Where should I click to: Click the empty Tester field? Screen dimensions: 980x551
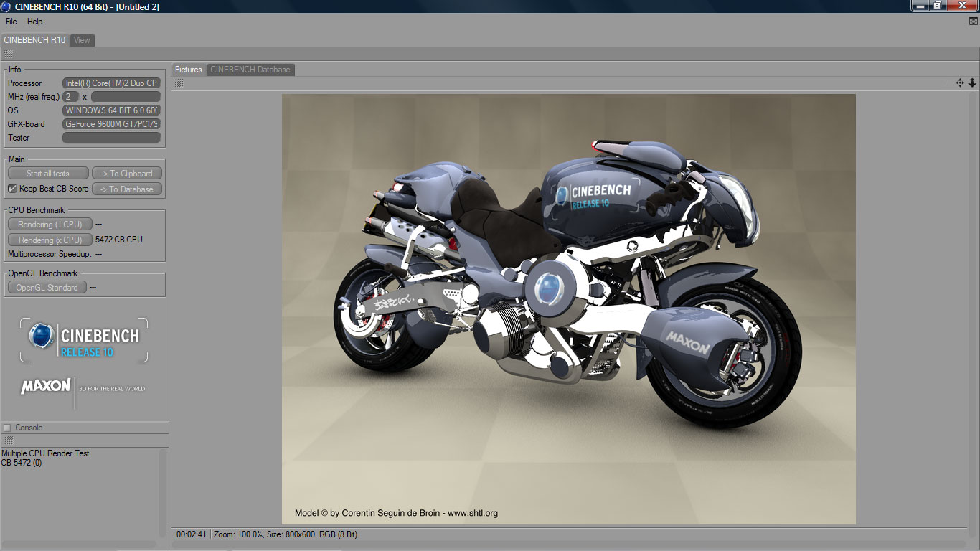[x=111, y=138]
